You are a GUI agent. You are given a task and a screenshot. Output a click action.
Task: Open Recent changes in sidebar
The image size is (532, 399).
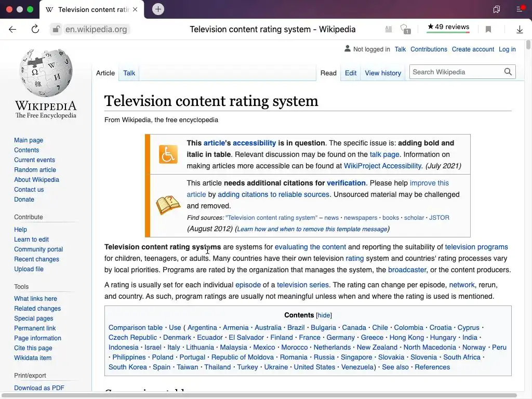click(36, 259)
